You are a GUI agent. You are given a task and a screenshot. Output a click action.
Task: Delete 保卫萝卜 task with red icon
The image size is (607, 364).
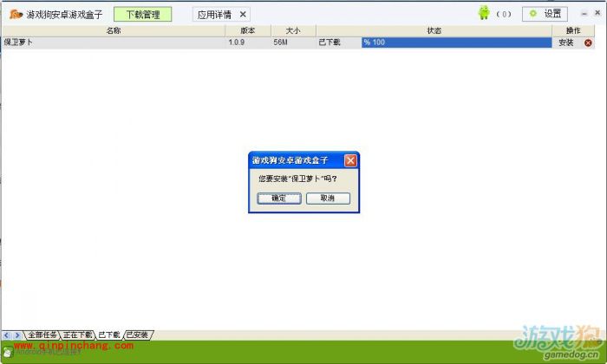point(588,43)
